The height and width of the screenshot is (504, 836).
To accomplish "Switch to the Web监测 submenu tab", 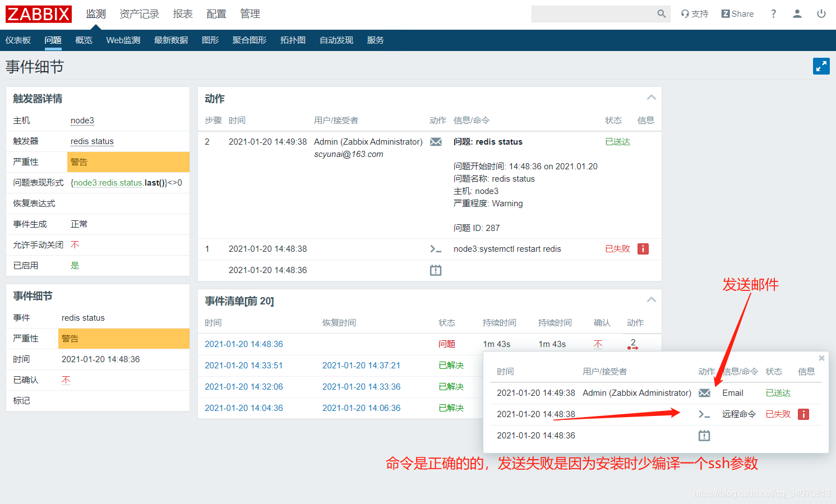I will pyautogui.click(x=123, y=40).
